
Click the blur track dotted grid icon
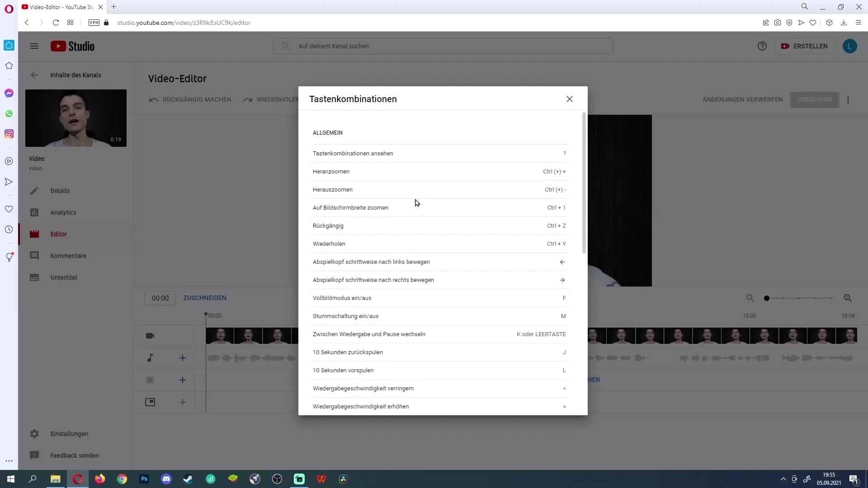[x=150, y=380]
